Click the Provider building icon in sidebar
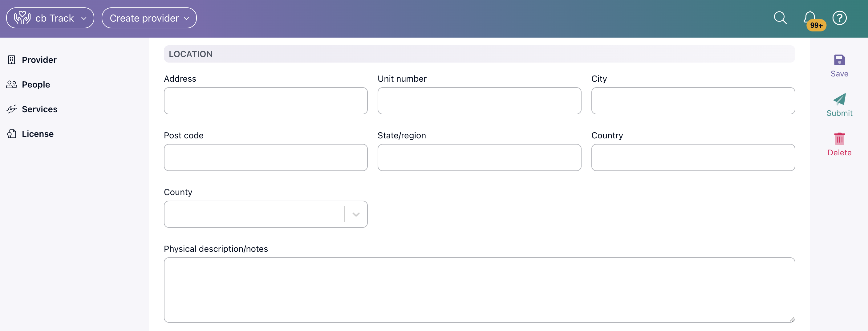 (x=12, y=60)
